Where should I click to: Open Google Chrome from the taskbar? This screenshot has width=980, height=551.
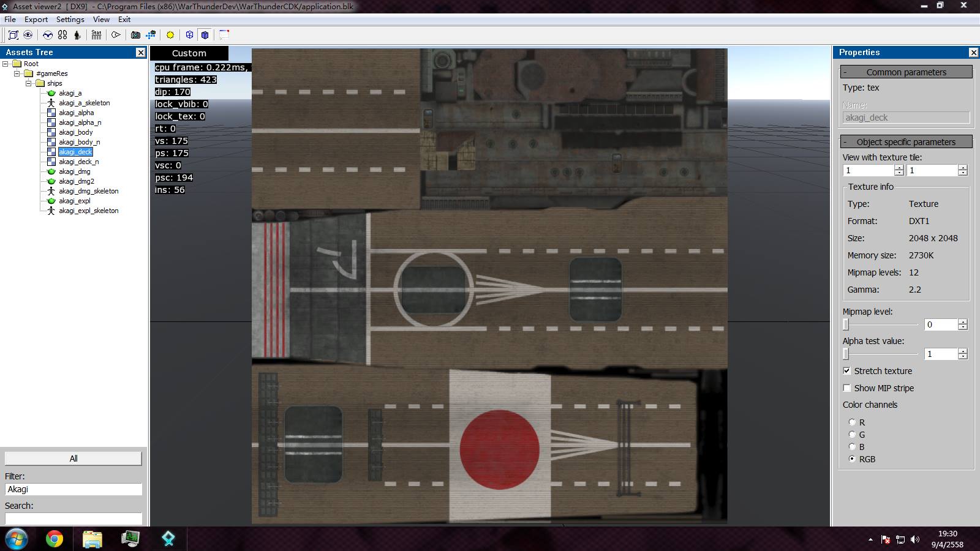(x=55, y=539)
